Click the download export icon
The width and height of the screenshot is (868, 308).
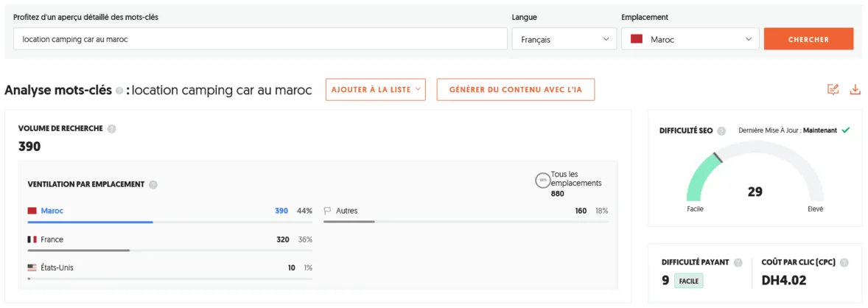click(855, 89)
